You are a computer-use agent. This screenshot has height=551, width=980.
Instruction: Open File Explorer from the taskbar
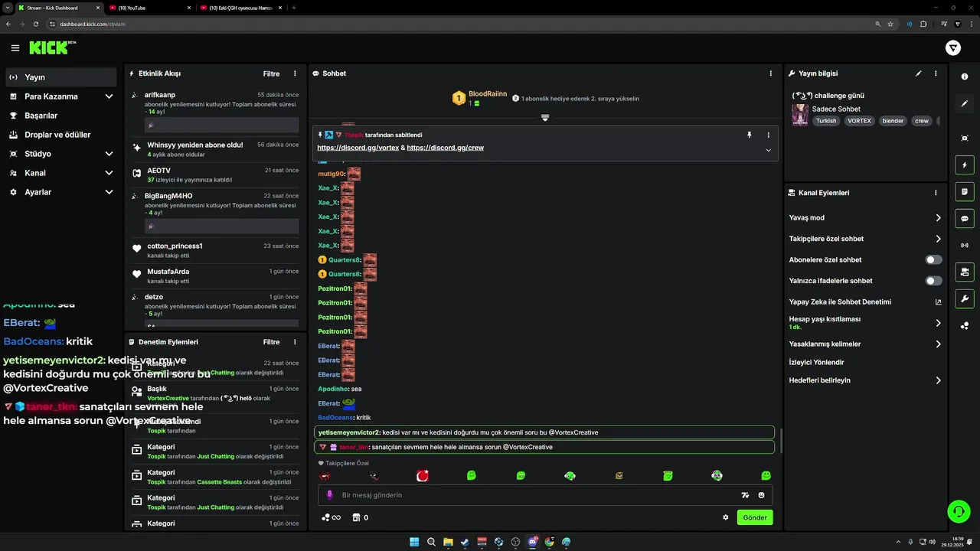coord(448,542)
